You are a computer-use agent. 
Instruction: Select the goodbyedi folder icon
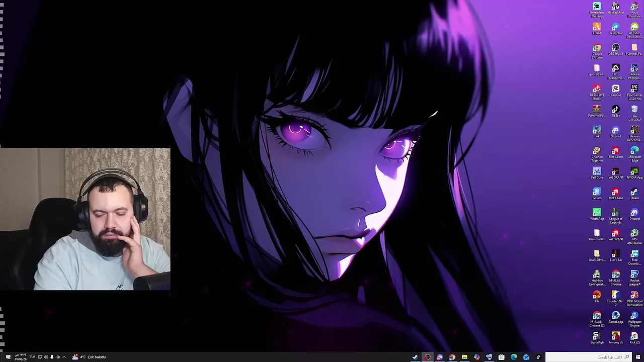tap(597, 70)
